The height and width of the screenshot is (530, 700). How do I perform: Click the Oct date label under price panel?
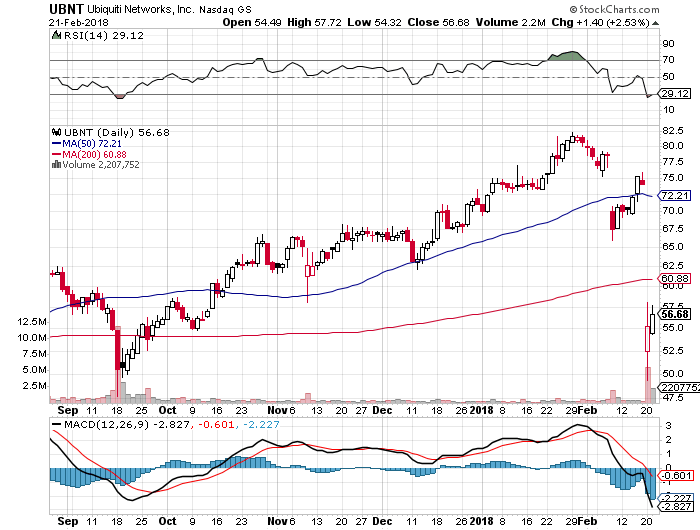click(x=167, y=410)
